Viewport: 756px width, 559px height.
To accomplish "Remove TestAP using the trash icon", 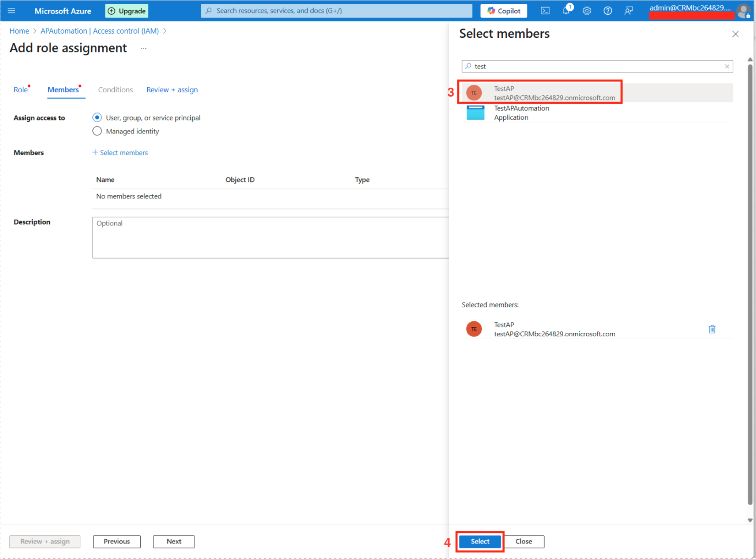I will 712,329.
